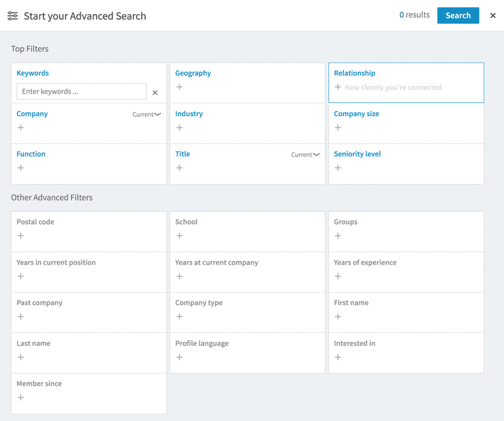Click the First name label
The height and width of the screenshot is (421, 504).
point(351,303)
